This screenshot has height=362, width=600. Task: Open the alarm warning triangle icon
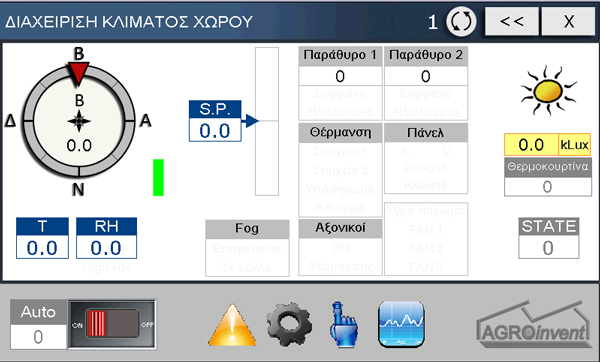pos(232,325)
